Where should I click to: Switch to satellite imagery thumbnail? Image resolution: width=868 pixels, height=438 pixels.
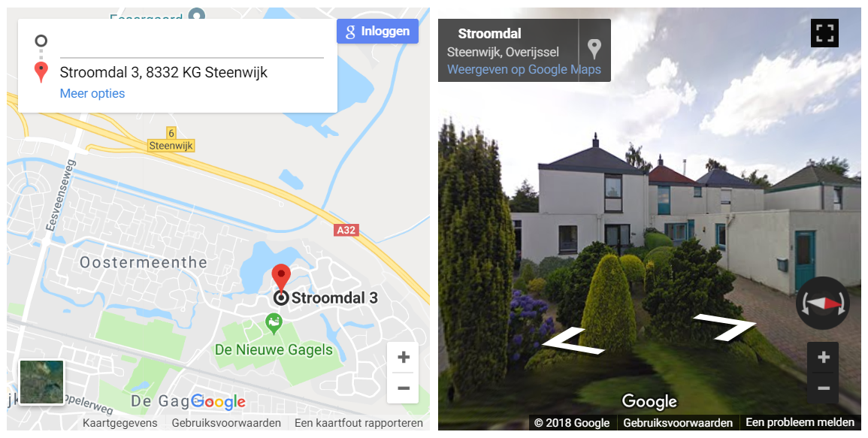(x=42, y=382)
